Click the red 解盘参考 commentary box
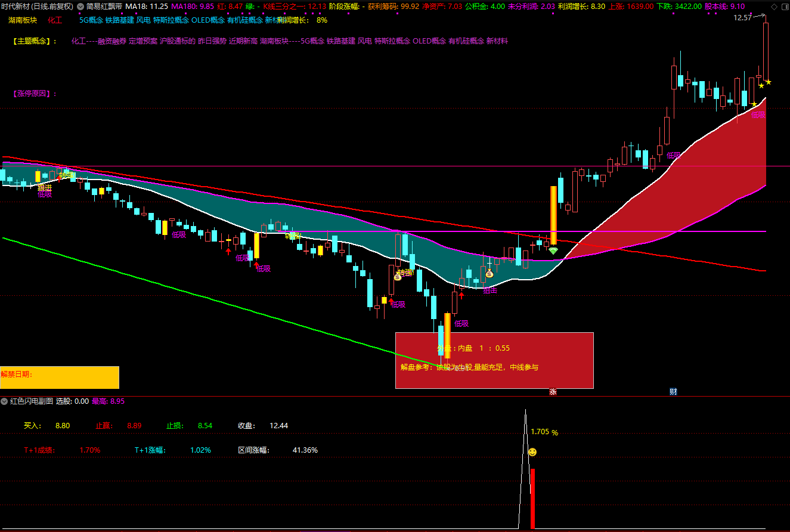The height and width of the screenshot is (532, 790). (494, 360)
